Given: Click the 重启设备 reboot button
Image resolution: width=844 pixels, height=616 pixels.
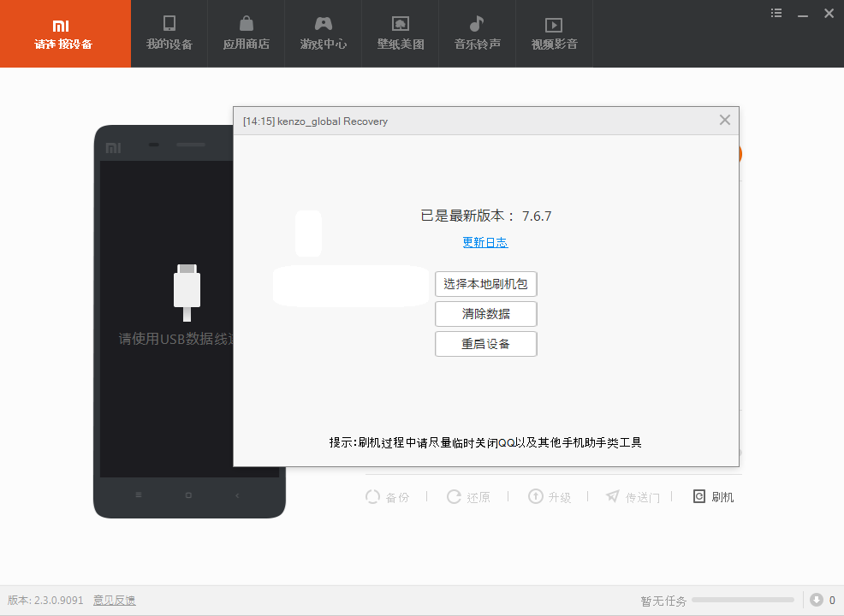Looking at the screenshot, I should click(485, 344).
